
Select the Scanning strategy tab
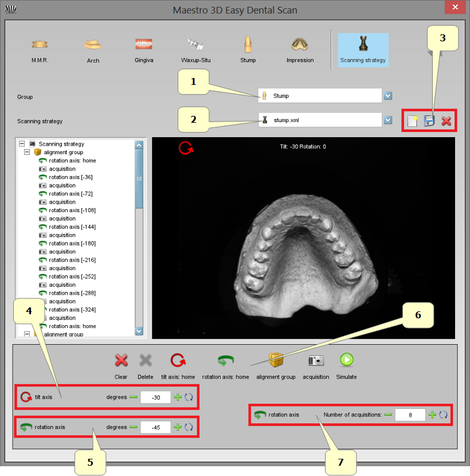363,49
